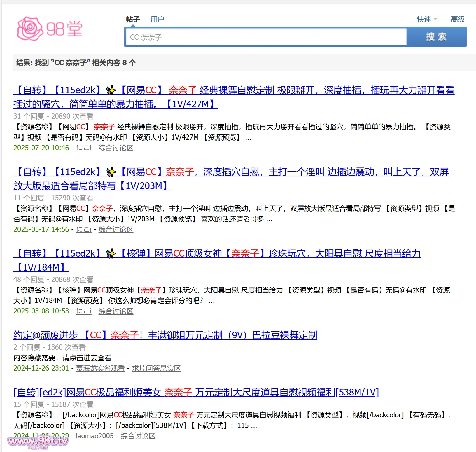Focus the search box containing CC 奈奈子

coord(265,37)
